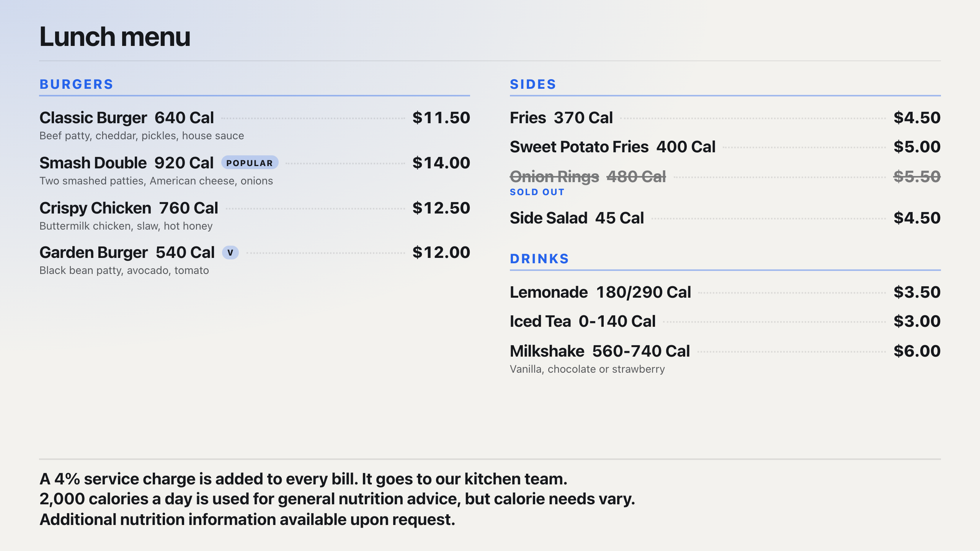
Task: Select the Smash Double 920 Cal item
Action: pyautogui.click(x=126, y=163)
